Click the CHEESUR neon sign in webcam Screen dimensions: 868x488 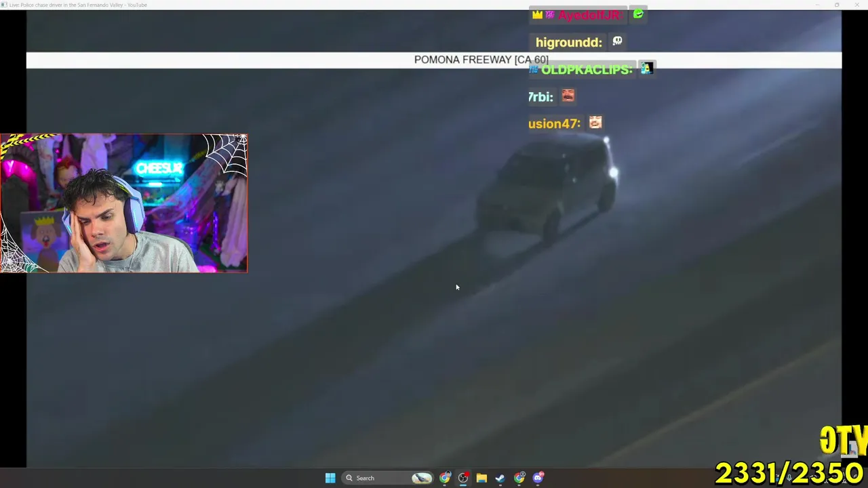tap(159, 169)
